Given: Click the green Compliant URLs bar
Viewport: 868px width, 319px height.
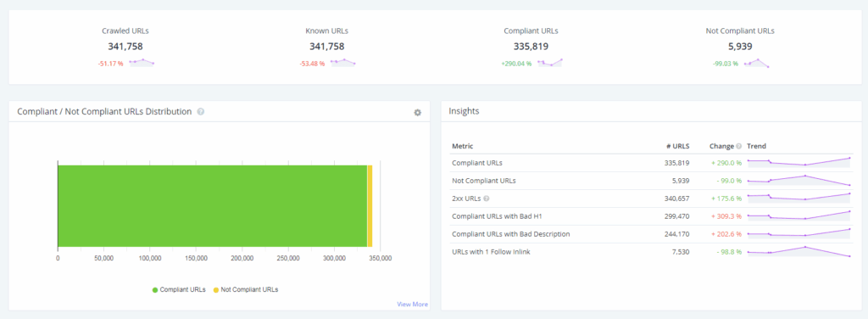Looking at the screenshot, I should tap(213, 206).
